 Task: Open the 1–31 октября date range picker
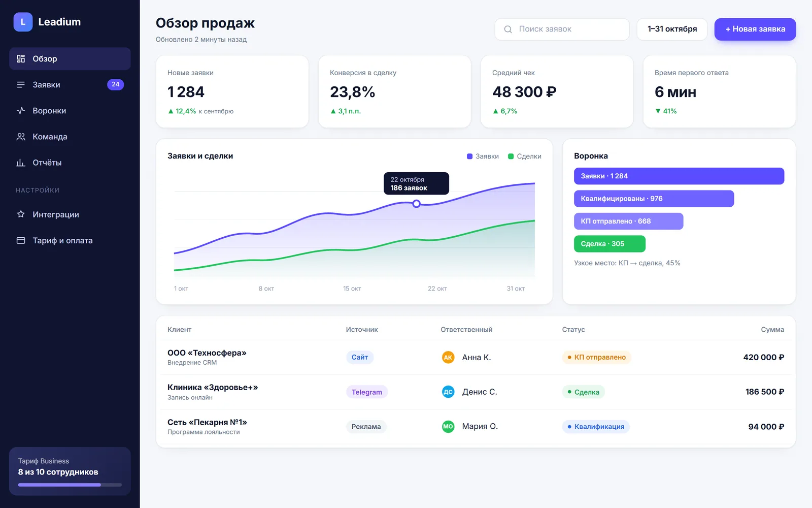point(672,29)
